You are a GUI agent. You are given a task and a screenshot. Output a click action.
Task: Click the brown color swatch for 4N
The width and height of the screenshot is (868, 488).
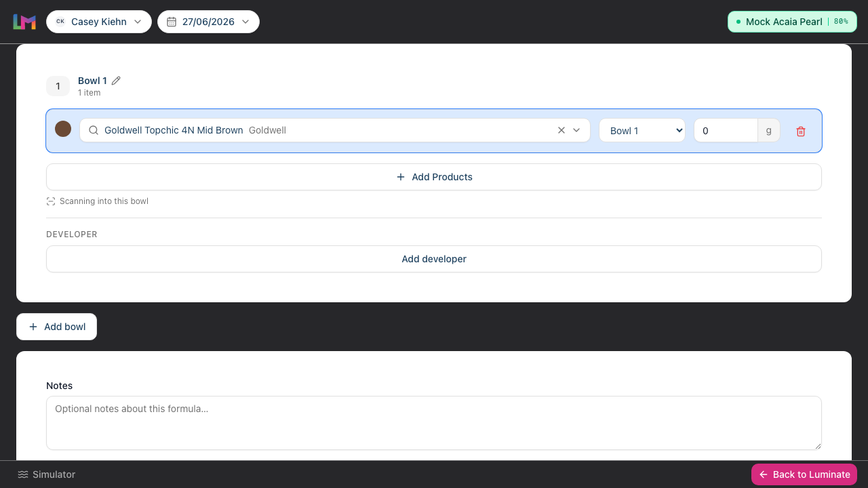pyautogui.click(x=63, y=129)
